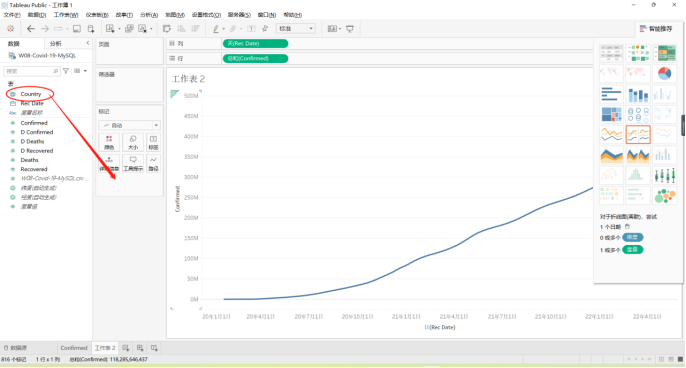Select the Recovered measure field
This screenshot has height=368, width=686.
[x=34, y=169]
